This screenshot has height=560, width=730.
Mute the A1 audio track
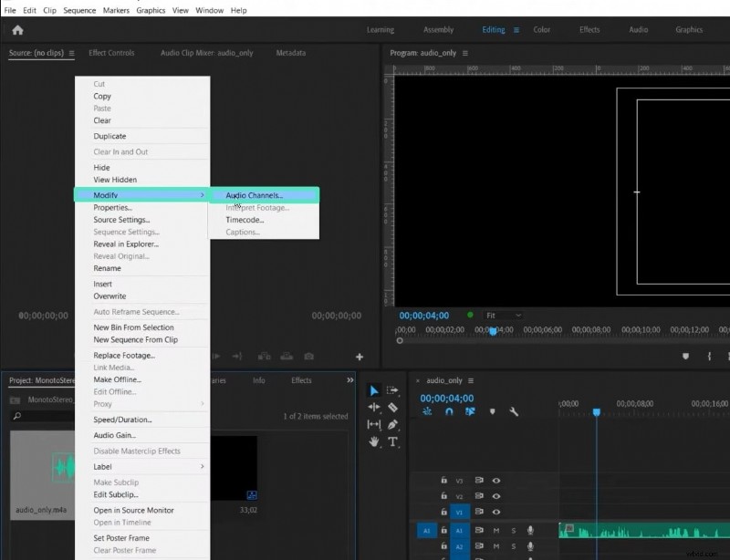click(x=496, y=530)
